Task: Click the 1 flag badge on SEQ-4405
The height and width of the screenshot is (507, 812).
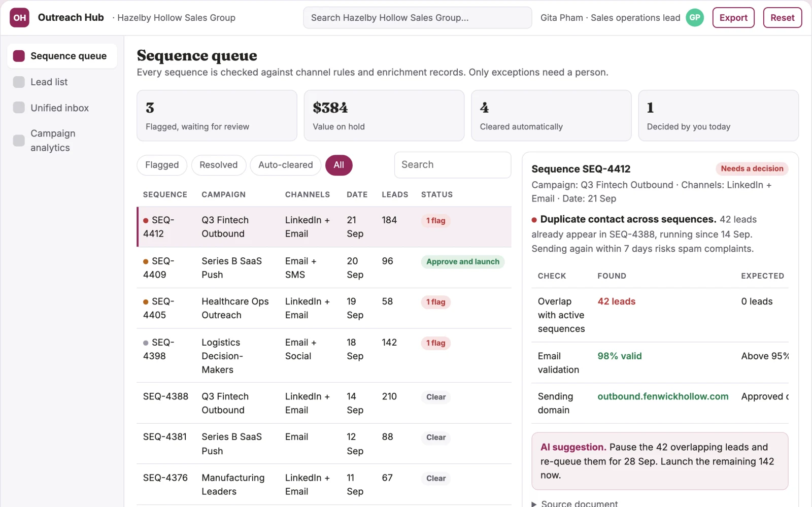Action: (435, 302)
